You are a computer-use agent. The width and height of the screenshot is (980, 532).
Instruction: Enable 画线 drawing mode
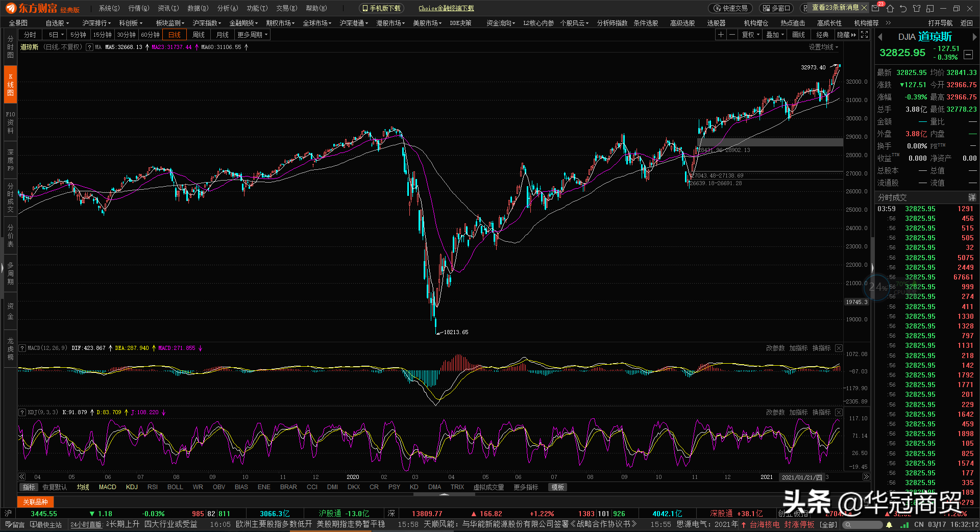click(799, 35)
